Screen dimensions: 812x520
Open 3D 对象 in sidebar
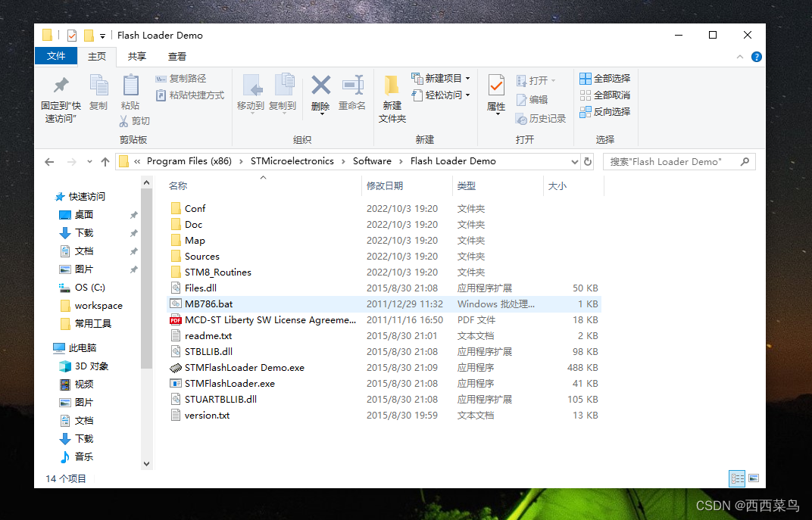coord(84,366)
